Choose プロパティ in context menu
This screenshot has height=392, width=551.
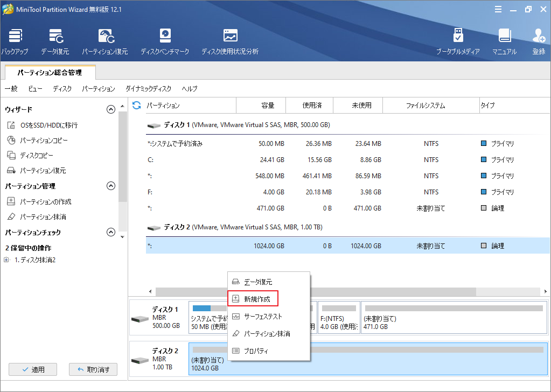click(269, 351)
